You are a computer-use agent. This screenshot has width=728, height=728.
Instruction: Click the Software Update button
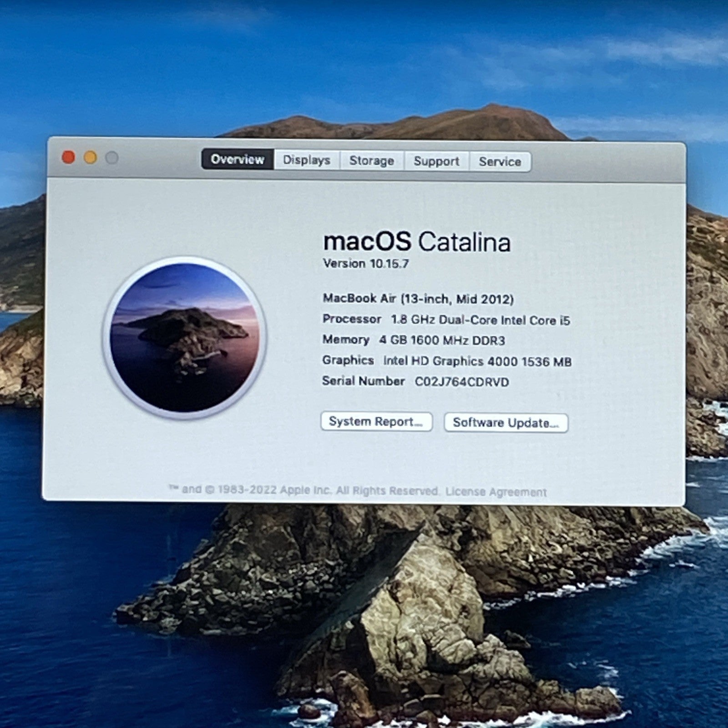tap(506, 423)
